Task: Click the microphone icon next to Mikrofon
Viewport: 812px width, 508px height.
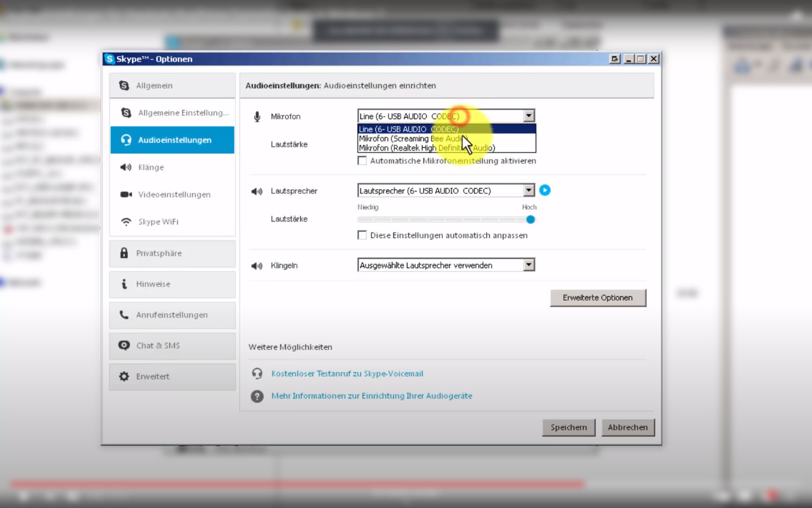Action: pos(257,116)
